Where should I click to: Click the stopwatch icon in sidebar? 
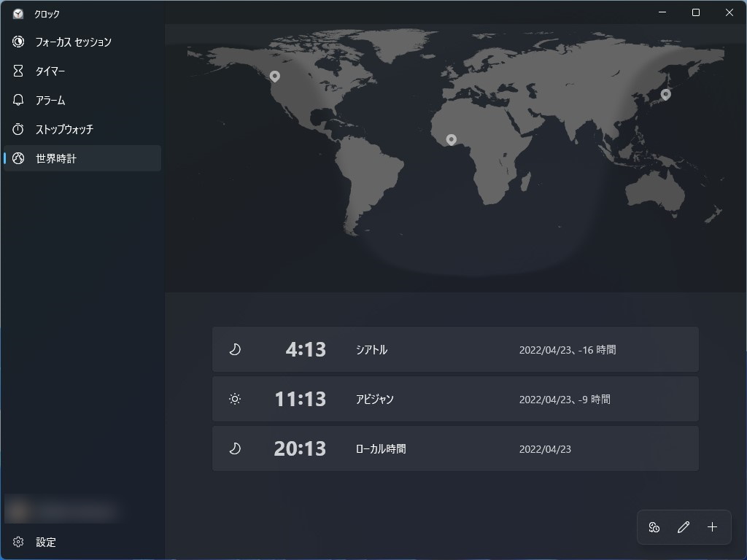click(x=18, y=129)
